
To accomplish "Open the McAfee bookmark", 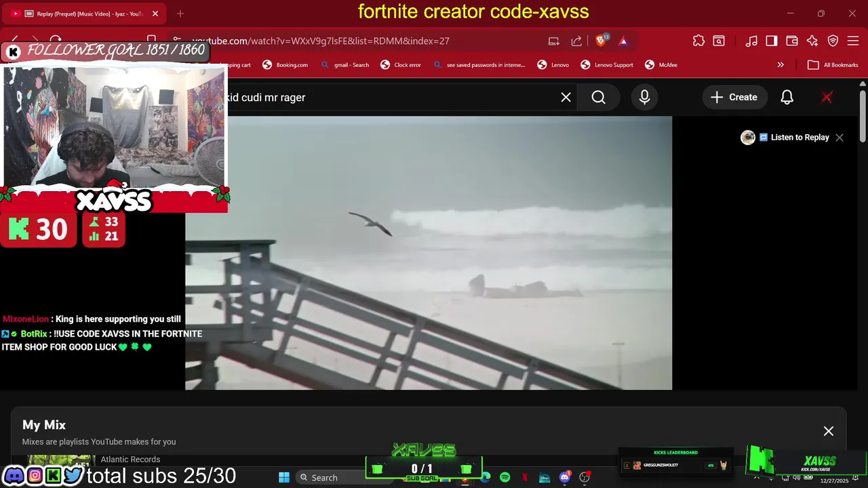I will click(x=660, y=65).
